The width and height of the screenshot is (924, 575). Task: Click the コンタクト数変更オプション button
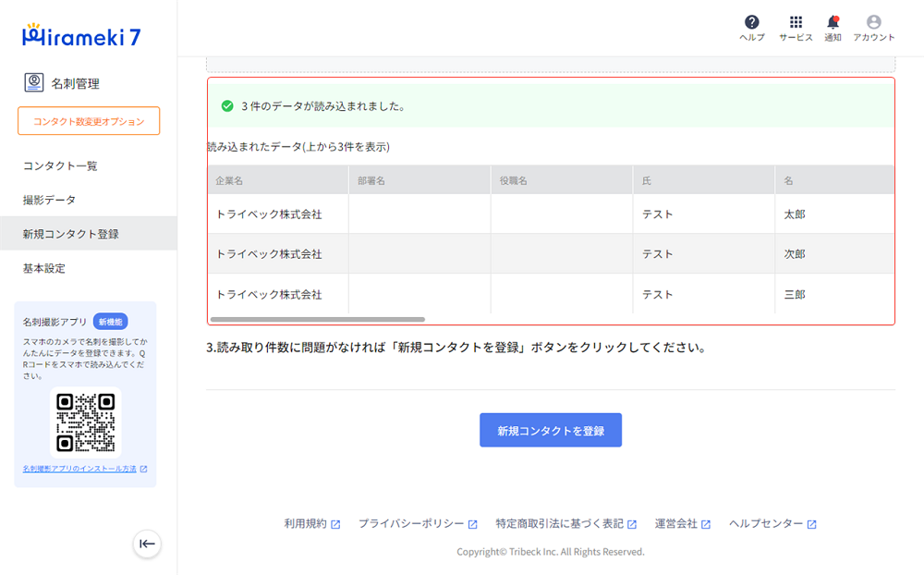89,121
